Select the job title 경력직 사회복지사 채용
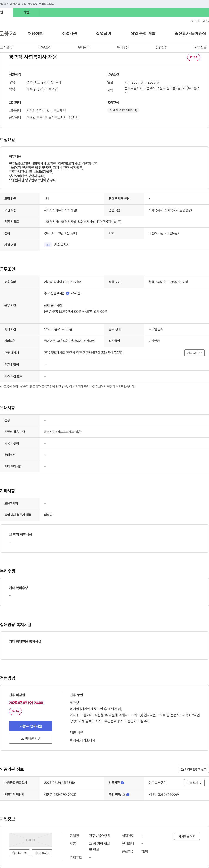Image resolution: width=209 pixels, height=868 pixels. click(33, 57)
